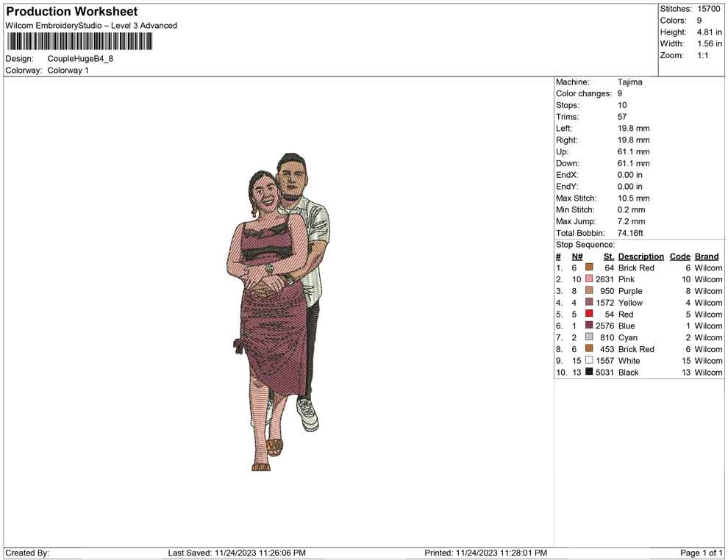Click the Stitches value '15700'
The height and width of the screenshot is (560, 728).
[x=709, y=9]
